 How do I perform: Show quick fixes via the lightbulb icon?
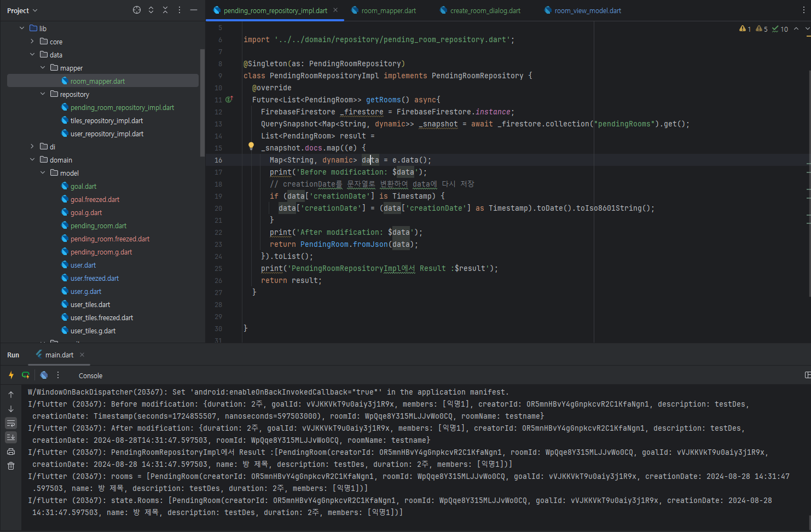coord(251,146)
